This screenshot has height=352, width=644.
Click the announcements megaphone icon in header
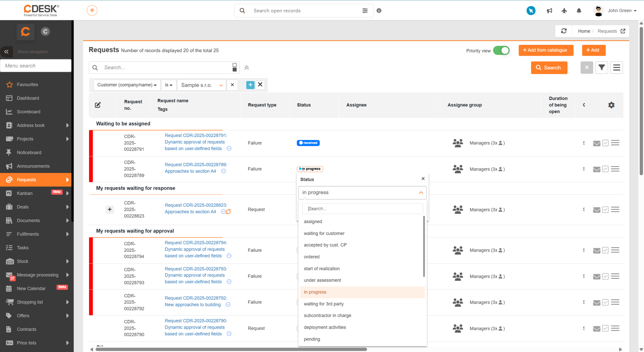549,11
